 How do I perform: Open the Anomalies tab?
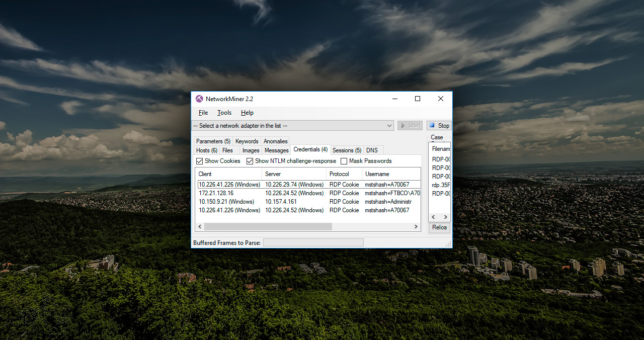click(x=275, y=141)
